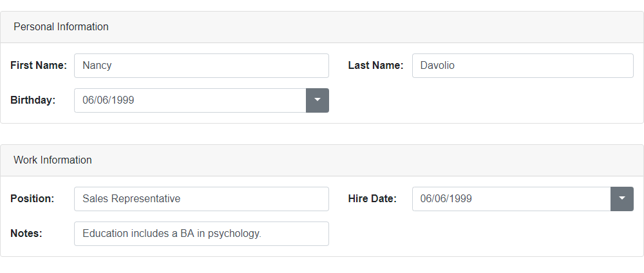Click the Last Name label

pyautogui.click(x=375, y=66)
